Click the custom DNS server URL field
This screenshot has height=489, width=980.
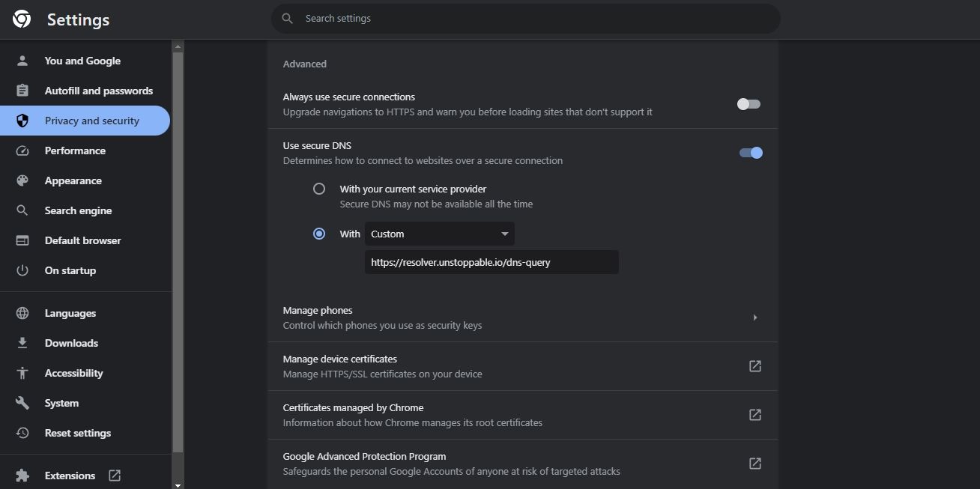(x=491, y=262)
